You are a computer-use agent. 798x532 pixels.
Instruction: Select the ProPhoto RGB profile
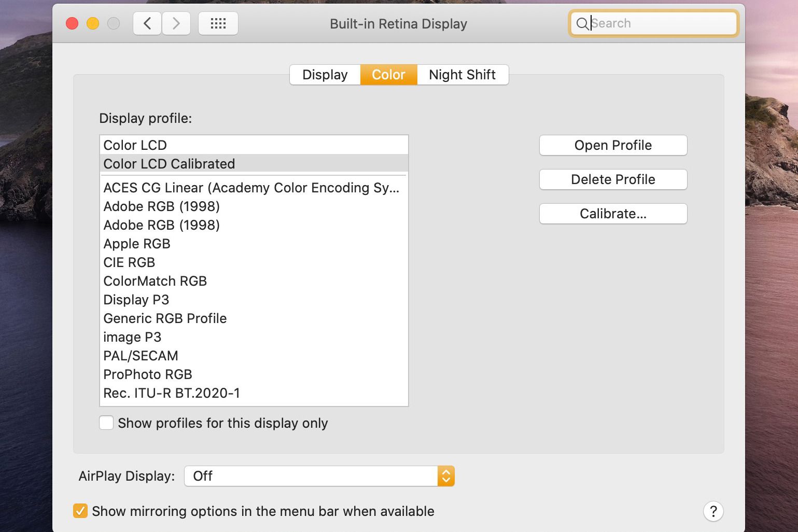(254, 374)
